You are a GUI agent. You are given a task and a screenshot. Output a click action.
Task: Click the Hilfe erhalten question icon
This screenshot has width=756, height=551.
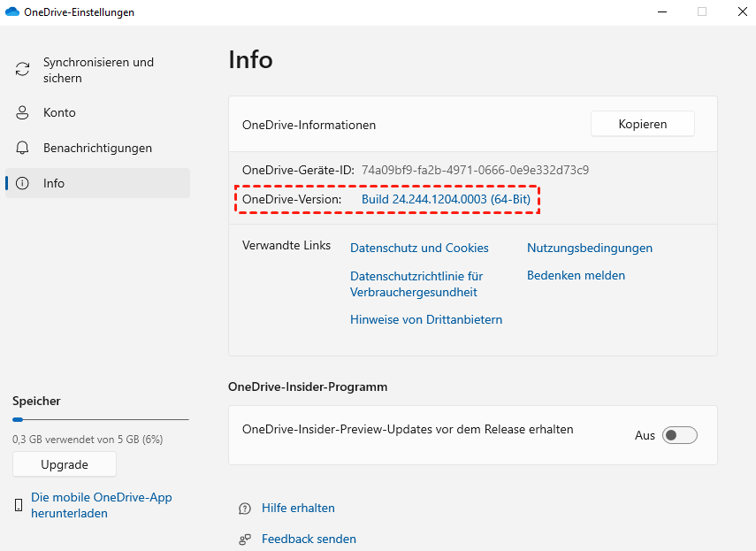[245, 509]
